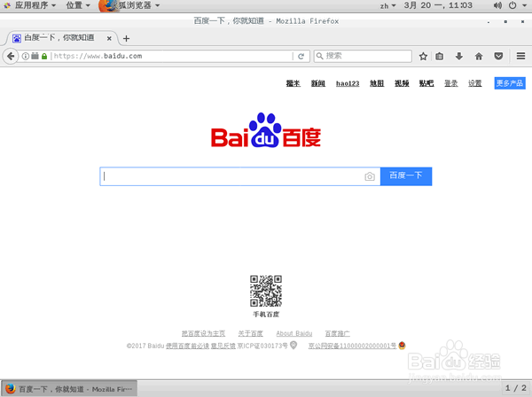Click the green padlock security icon
This screenshot has width=532, height=397.
coord(44,57)
